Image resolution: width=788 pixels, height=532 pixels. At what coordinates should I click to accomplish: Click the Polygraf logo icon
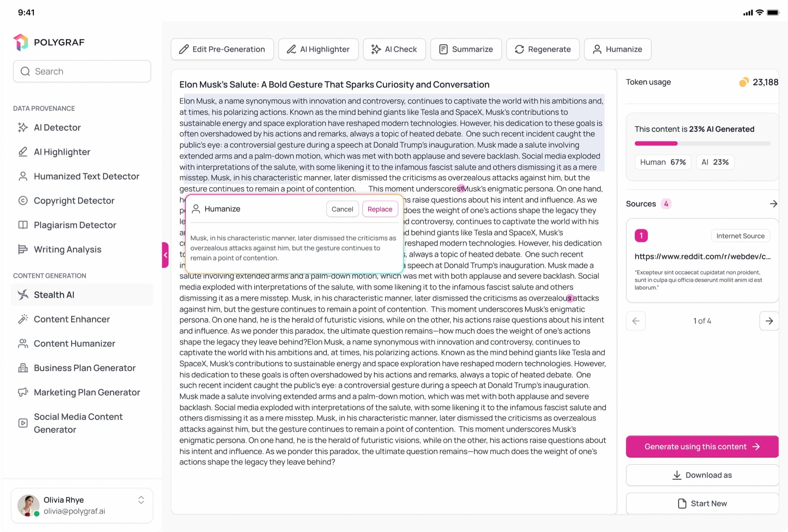[21, 42]
